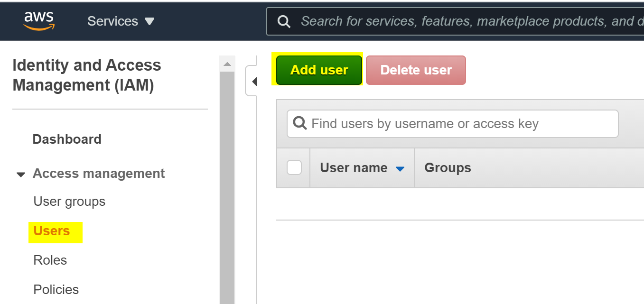The height and width of the screenshot is (304, 644).
Task: Go to Roles page
Action: coord(50,260)
